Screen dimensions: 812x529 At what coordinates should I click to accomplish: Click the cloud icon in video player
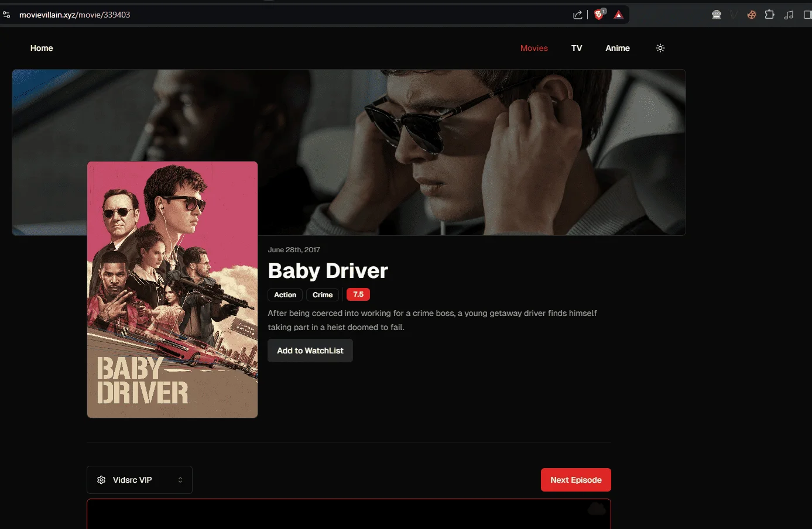click(597, 509)
